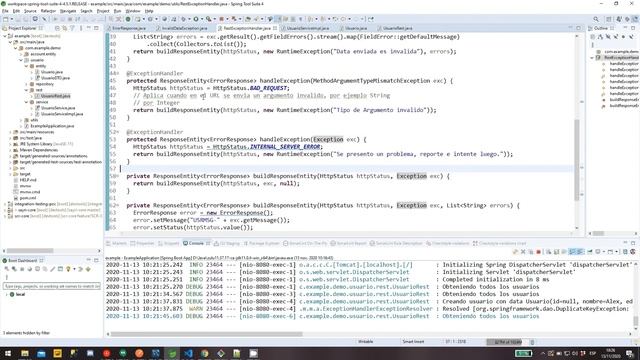Open the Window menu

(x=133, y=11)
